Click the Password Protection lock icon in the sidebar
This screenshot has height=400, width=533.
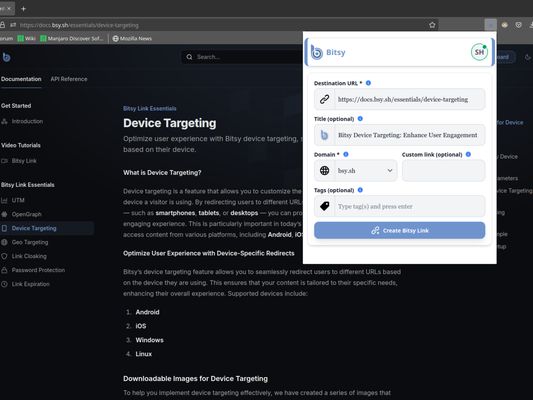click(x=4, y=270)
